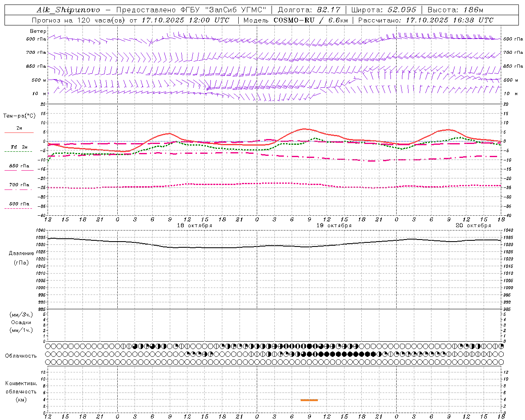Click the 18 октября date label below temperature chart
This screenshot has height=420, width=525.
point(194,226)
